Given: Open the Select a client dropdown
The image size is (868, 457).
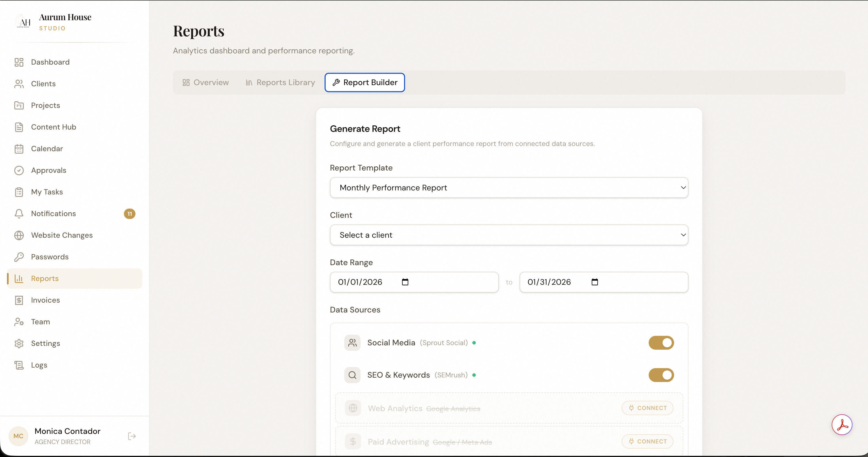Looking at the screenshot, I should 509,235.
